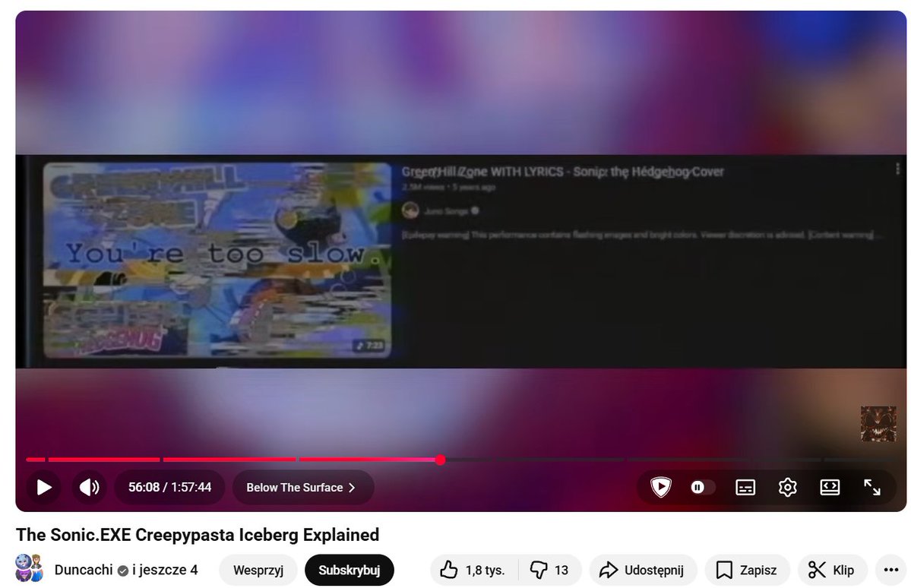911x588 pixels.
Task: Click the shield play icon in player controls
Action: click(660, 487)
